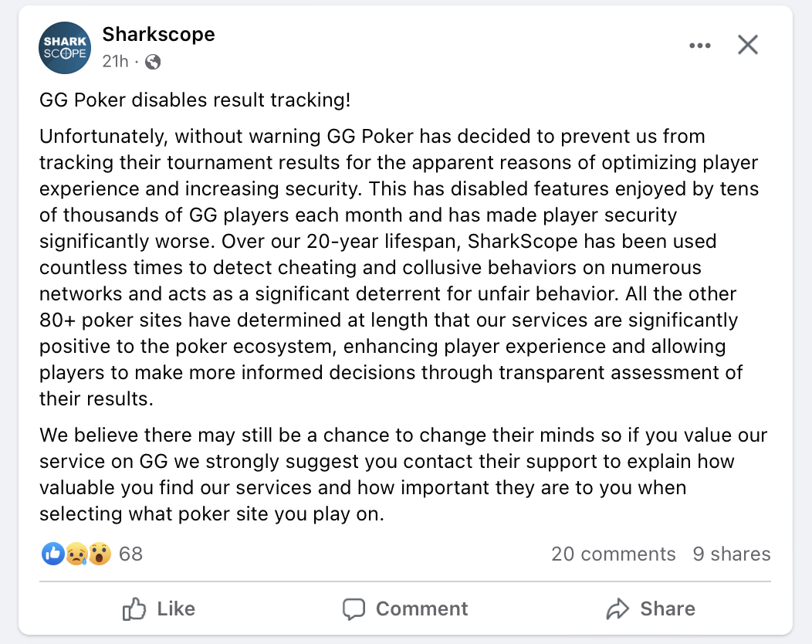
Task: Open the 20 comments list
Action: [614, 554]
